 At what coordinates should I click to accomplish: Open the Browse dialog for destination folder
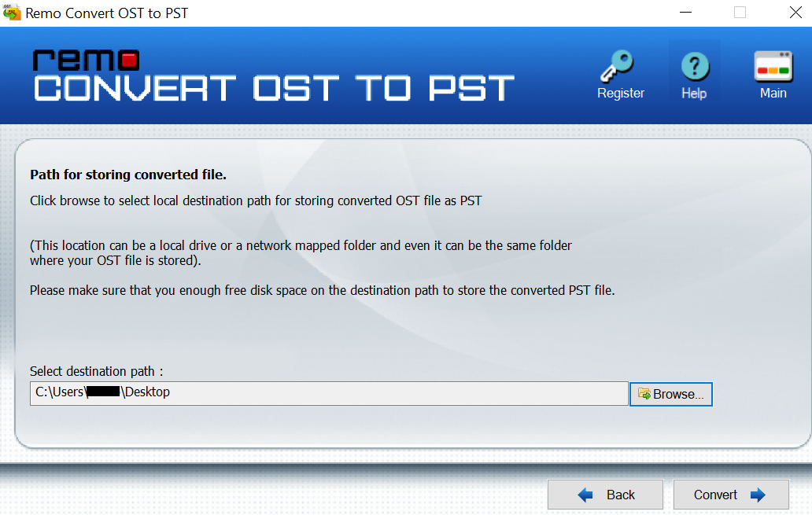670,393
